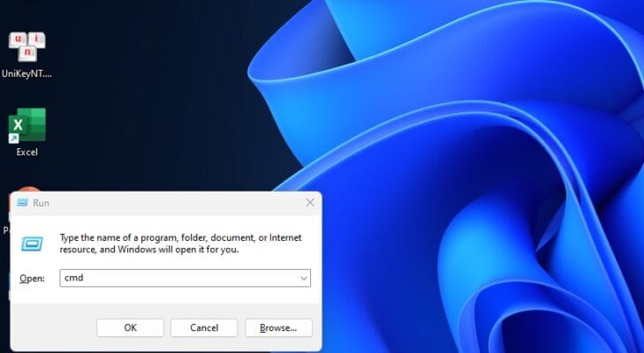The image size is (644, 353).
Task: Select the "UniKeyNT...." label under the icon
Action: coord(27,74)
